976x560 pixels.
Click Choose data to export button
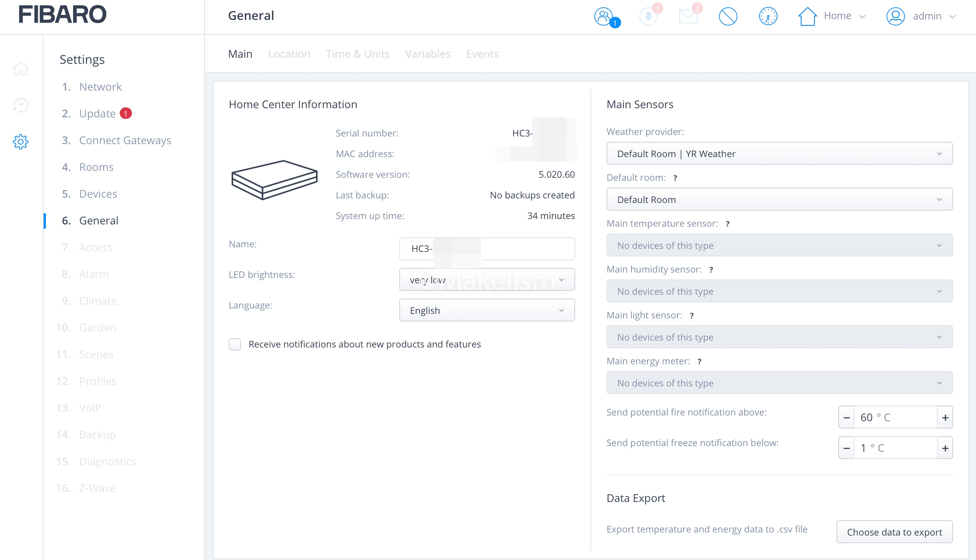point(894,532)
